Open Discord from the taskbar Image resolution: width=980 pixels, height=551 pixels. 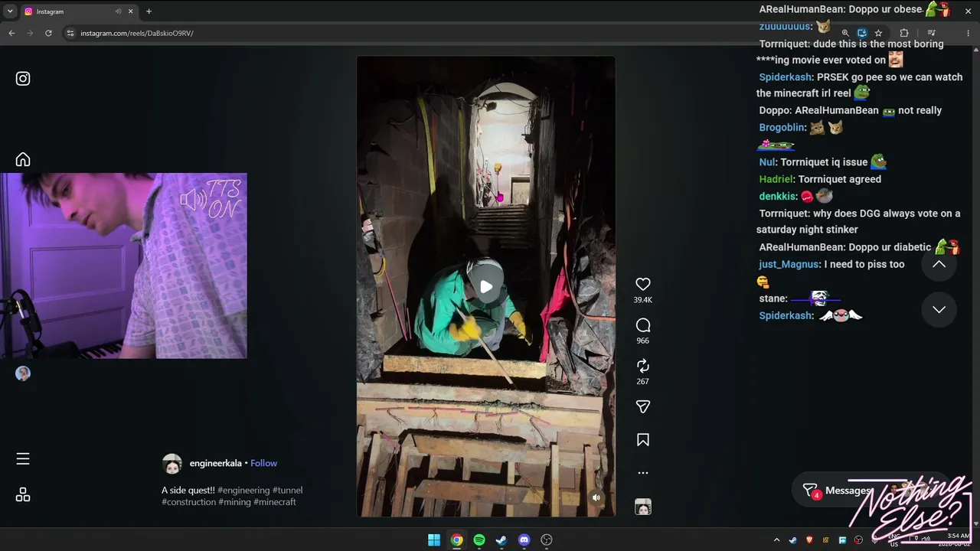point(524,540)
